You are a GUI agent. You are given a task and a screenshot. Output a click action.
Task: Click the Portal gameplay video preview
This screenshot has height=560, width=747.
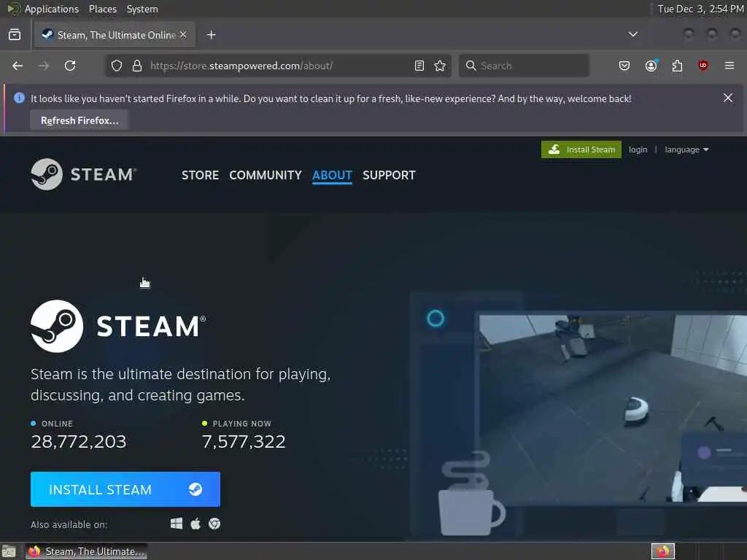613,408
